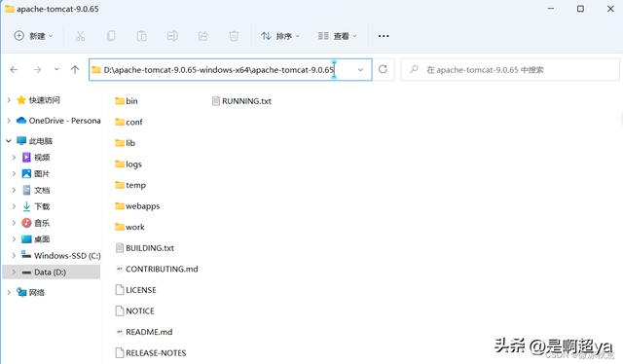Select Windows-SSD (C:) drive

[60, 256]
